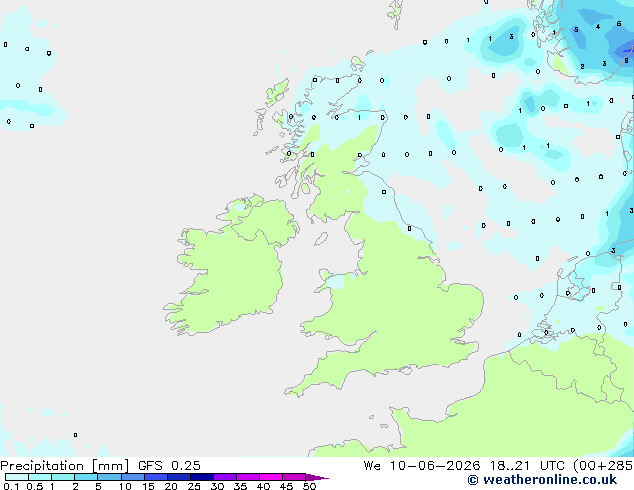Choose the 10–15 mm legend color box

[132, 477]
